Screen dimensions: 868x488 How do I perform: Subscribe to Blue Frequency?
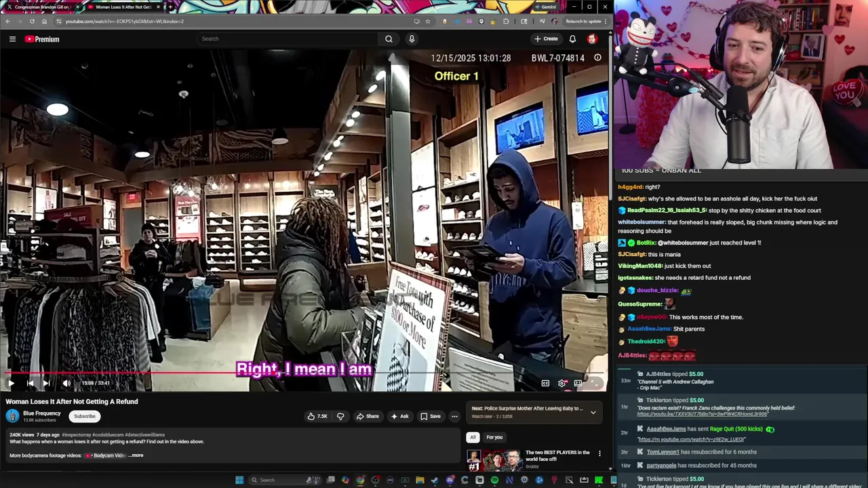click(x=85, y=416)
